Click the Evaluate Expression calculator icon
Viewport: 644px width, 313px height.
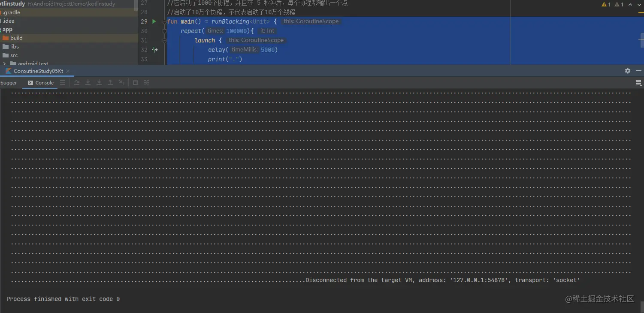click(136, 82)
